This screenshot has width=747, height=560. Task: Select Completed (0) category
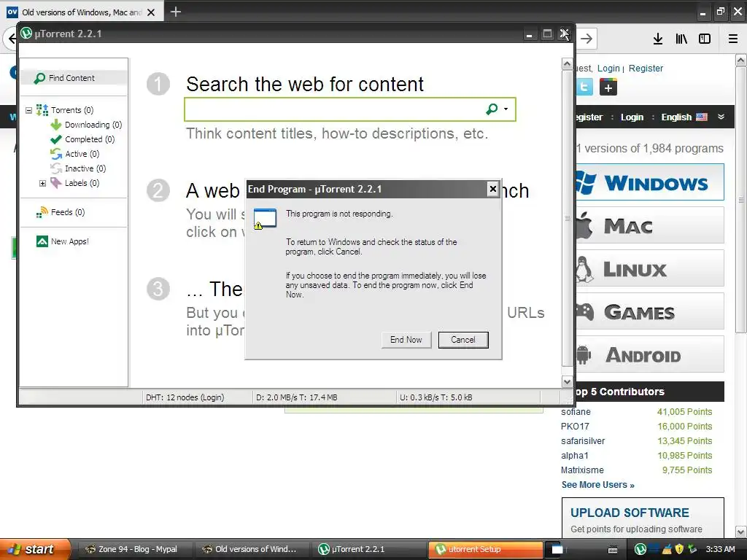point(82,139)
